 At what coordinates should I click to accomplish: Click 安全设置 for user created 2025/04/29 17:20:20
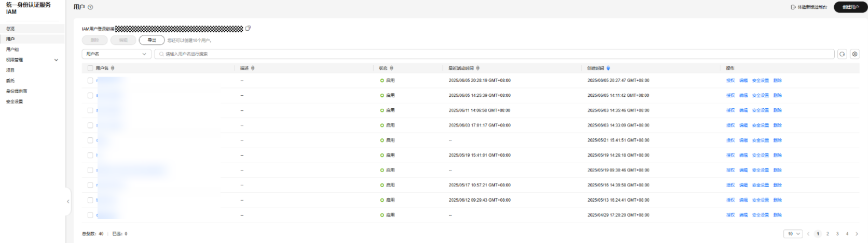click(x=761, y=215)
